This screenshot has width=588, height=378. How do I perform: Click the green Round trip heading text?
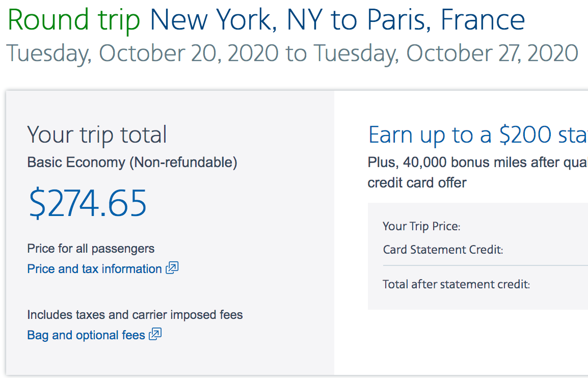click(74, 20)
